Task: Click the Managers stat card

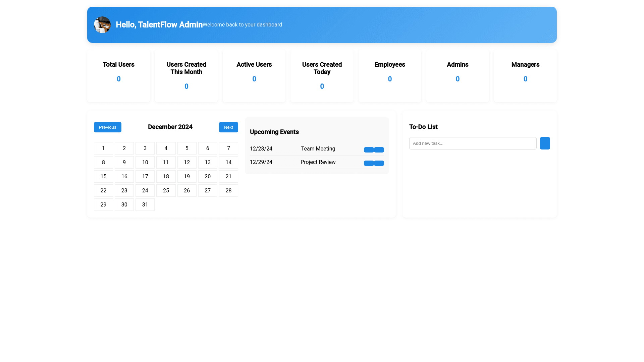Action: (525, 76)
